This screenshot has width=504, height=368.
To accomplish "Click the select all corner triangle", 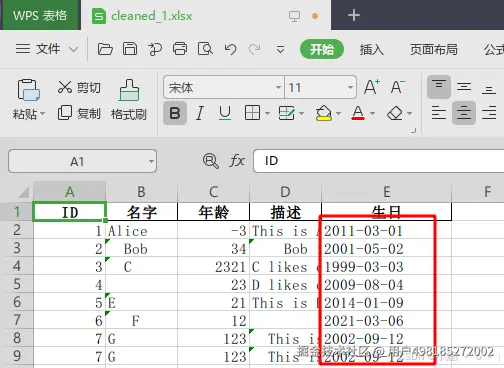I will tap(23, 193).
